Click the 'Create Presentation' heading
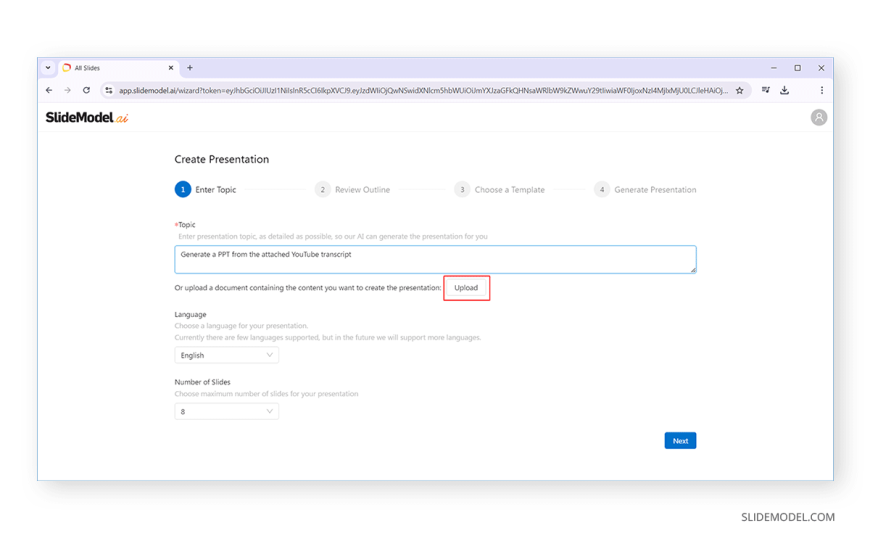870x539 pixels. pyautogui.click(x=221, y=159)
